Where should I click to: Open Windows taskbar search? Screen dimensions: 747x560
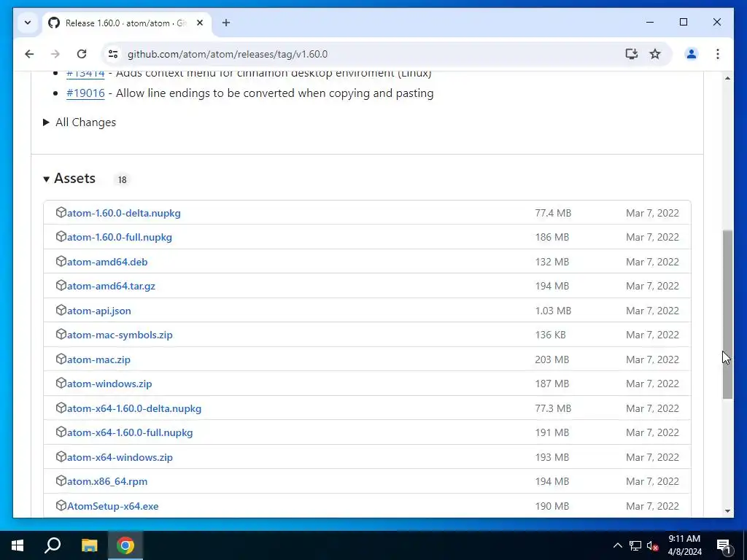click(x=53, y=545)
